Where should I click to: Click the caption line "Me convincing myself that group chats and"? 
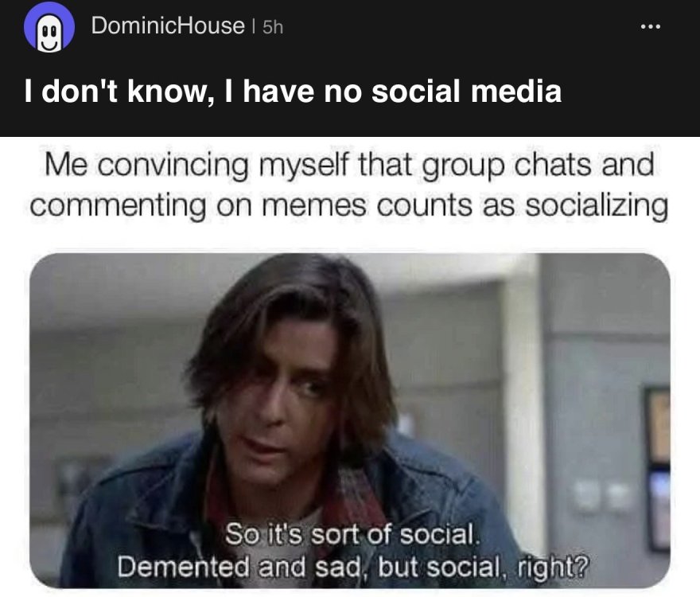click(349, 166)
